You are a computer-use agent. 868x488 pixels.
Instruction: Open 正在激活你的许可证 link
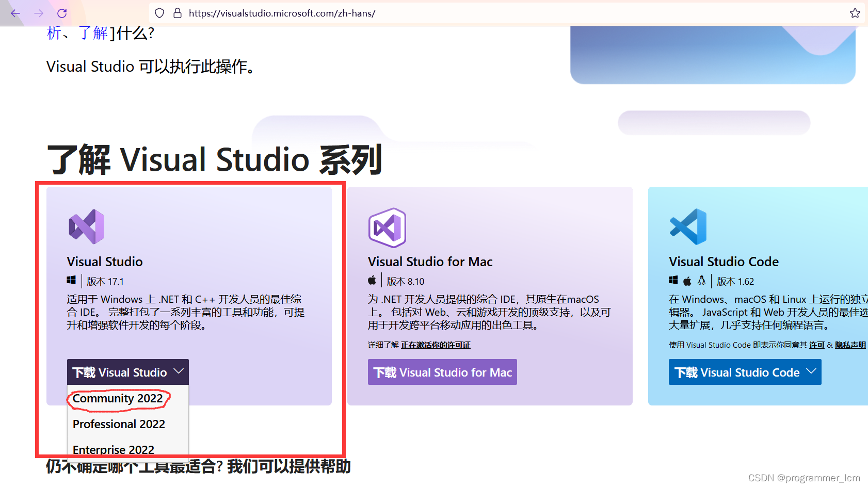click(x=436, y=345)
